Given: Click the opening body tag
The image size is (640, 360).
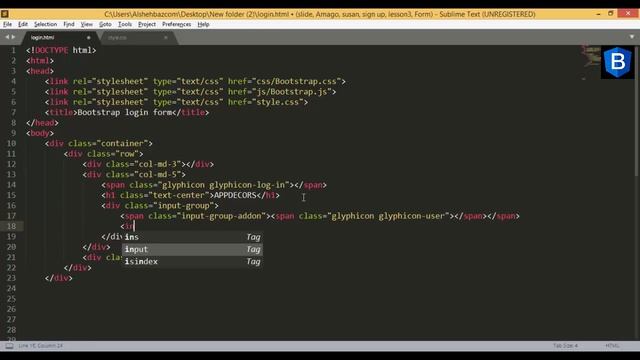Looking at the screenshot, I should click(x=40, y=133).
